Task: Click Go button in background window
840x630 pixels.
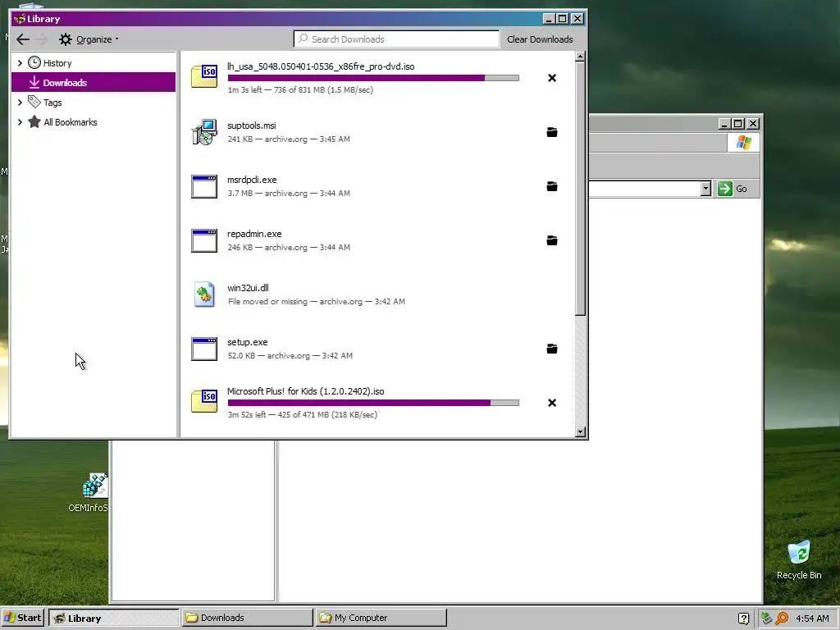Action: [733, 189]
